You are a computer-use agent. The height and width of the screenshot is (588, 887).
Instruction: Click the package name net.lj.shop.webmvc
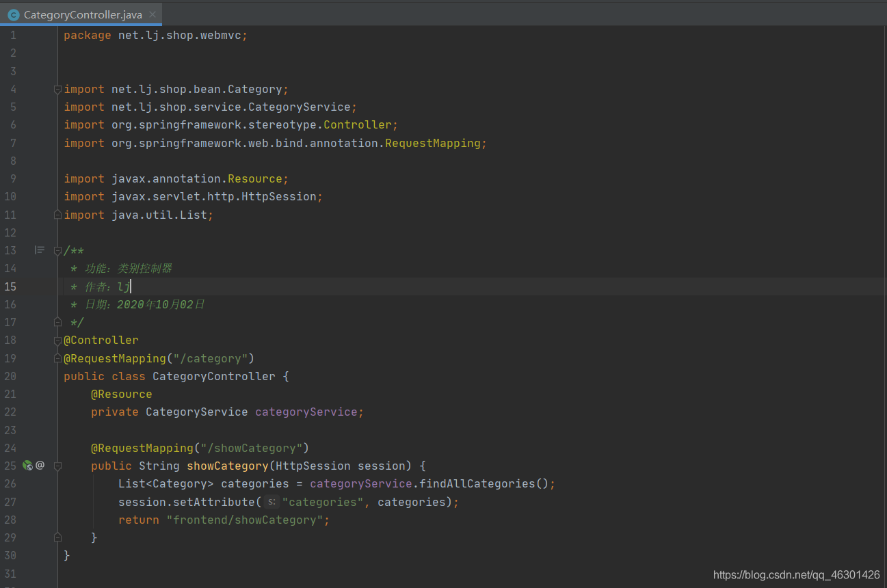point(180,35)
